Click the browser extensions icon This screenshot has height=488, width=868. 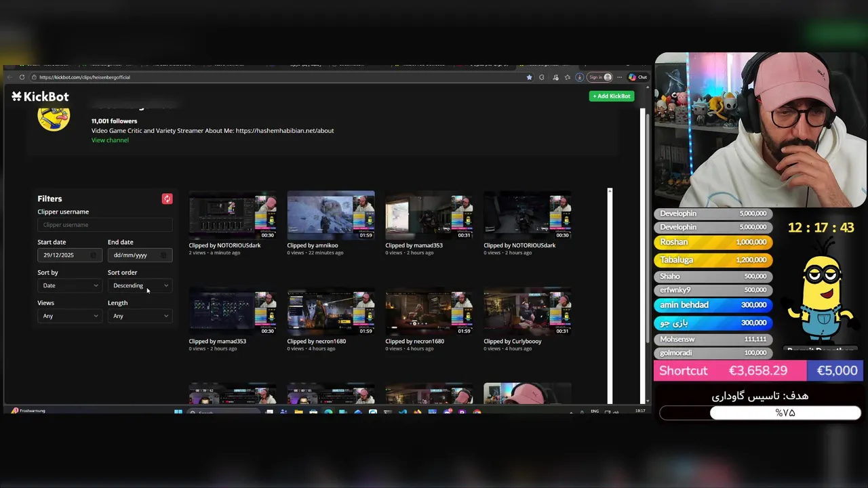pyautogui.click(x=542, y=77)
